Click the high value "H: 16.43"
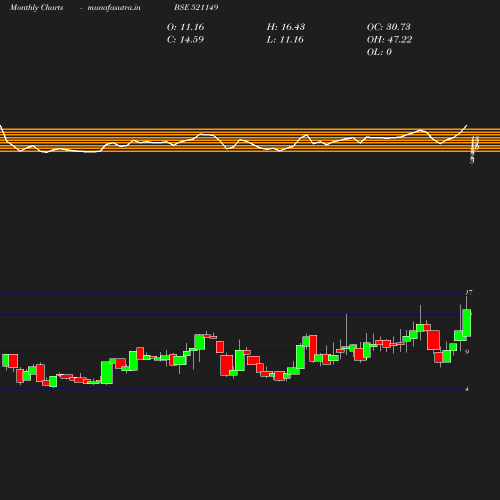The width and height of the screenshot is (500, 500). [286, 27]
